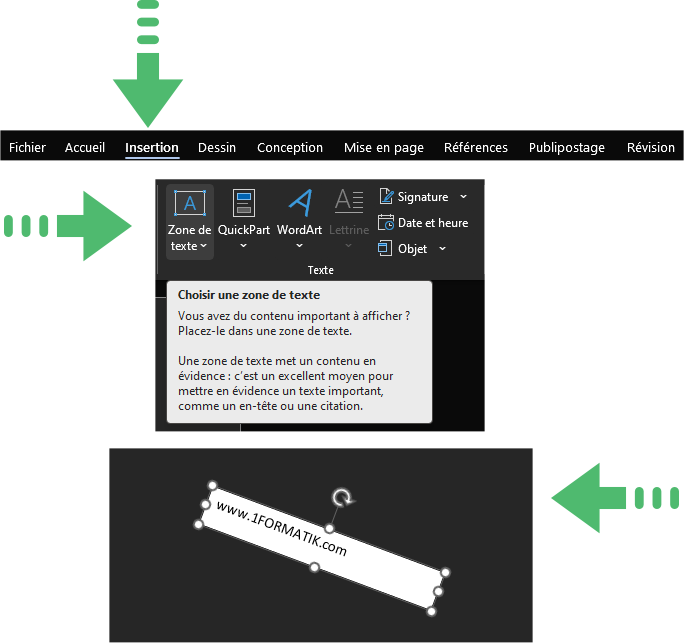Click the Objet icon
Viewport: 684px width, 643px height.
tap(385, 248)
